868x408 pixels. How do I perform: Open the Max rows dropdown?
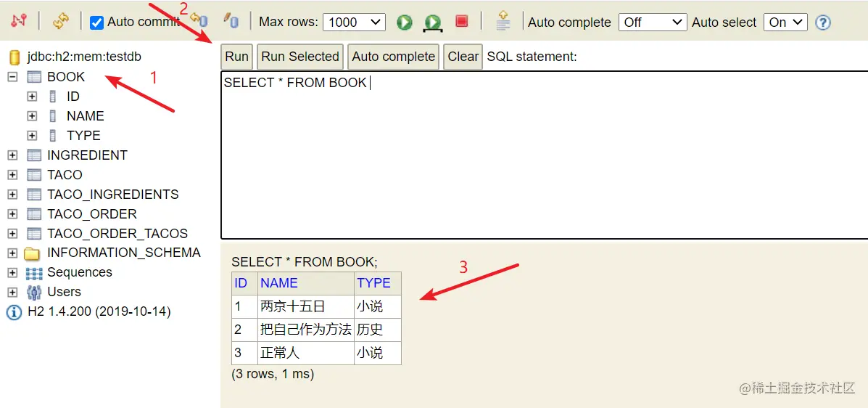pos(354,23)
